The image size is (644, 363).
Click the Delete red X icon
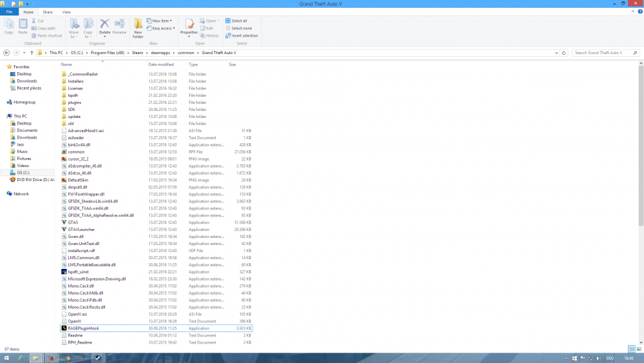pyautogui.click(x=105, y=24)
